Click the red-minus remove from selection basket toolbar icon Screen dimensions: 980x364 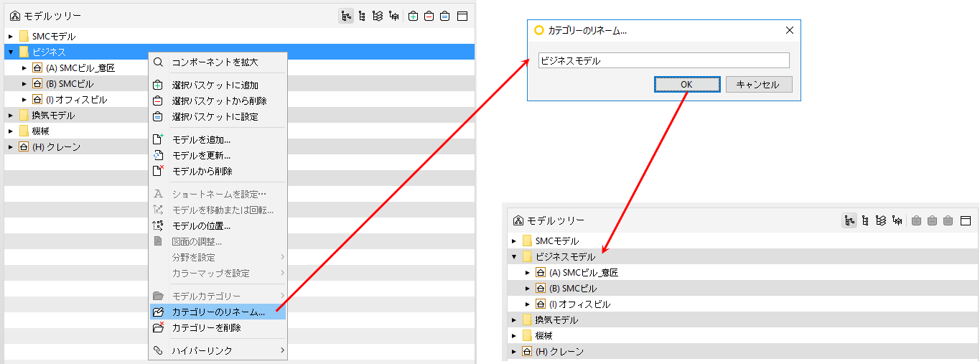click(429, 16)
